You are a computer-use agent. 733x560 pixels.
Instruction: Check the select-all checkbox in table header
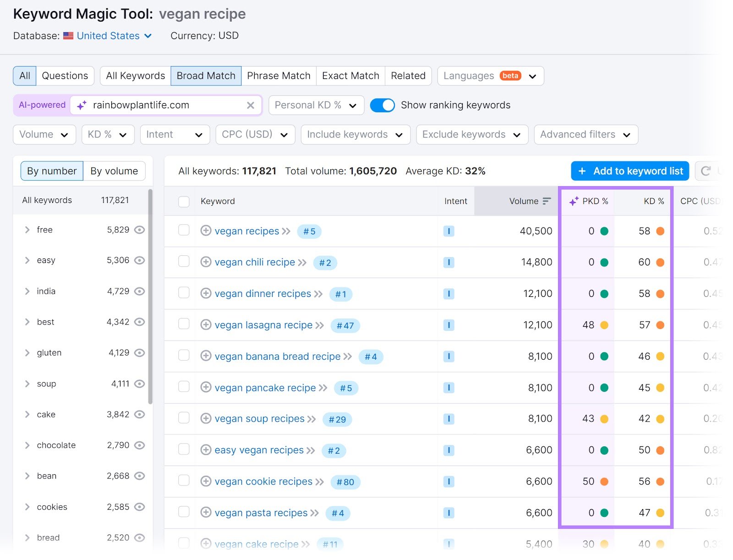click(x=184, y=201)
